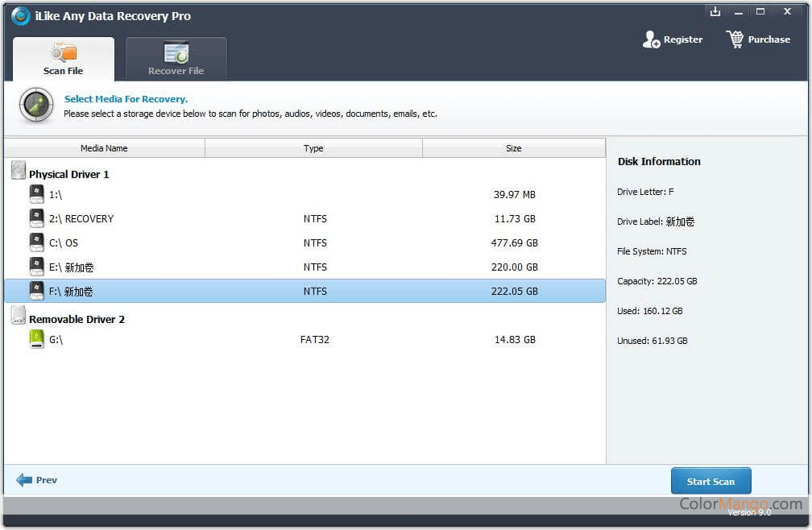Click NTFS type in C:\ OS row
Screen dimensions: 812x530
315,242
